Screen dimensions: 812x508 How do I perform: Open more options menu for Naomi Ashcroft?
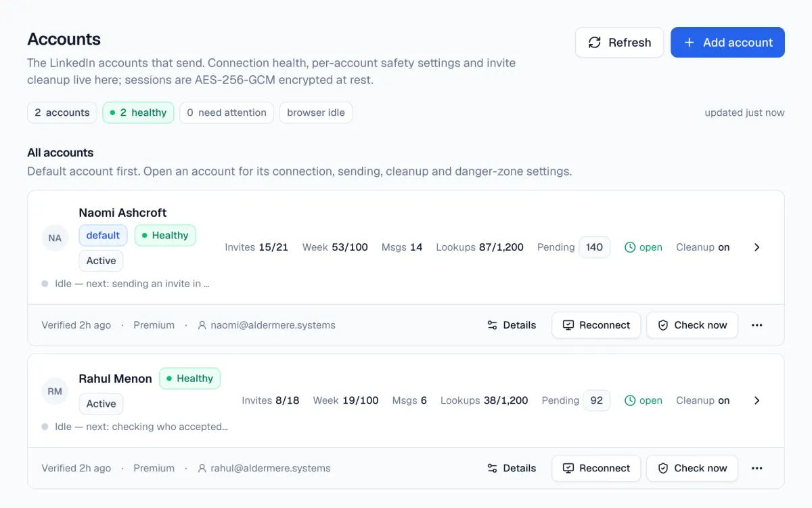[x=757, y=325]
